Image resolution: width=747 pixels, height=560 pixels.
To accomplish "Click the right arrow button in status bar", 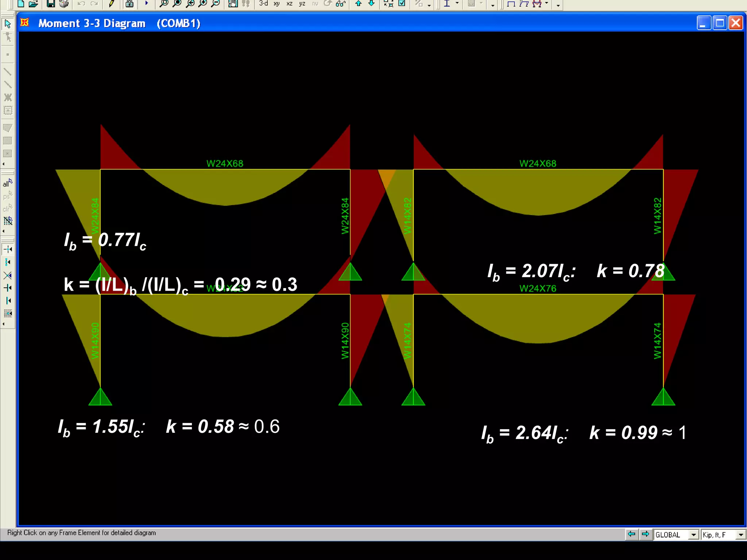I will click(x=645, y=534).
